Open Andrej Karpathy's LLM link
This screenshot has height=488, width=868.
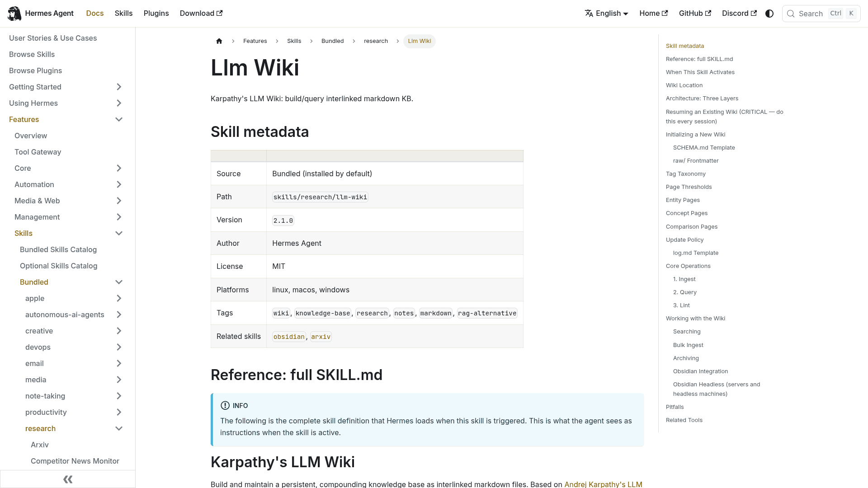coord(603,484)
